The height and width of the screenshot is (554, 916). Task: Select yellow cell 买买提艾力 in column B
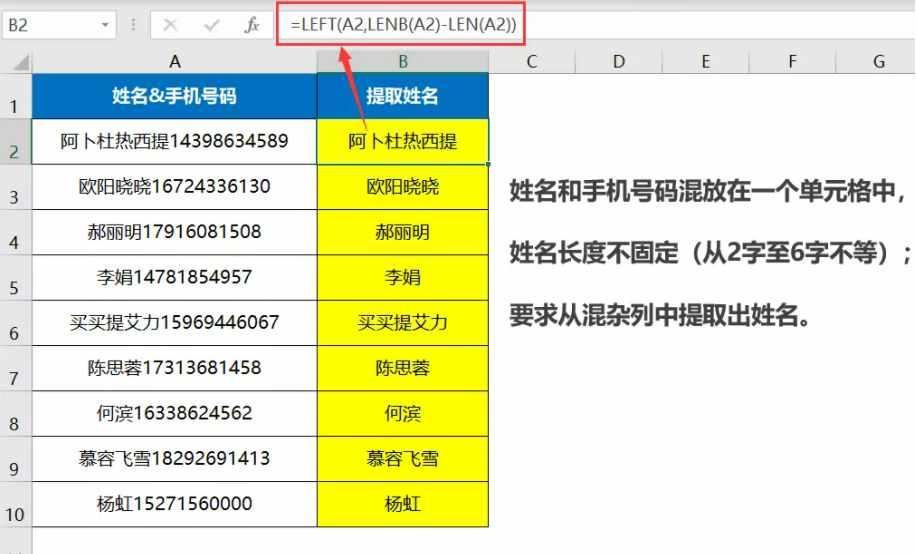pos(403,323)
